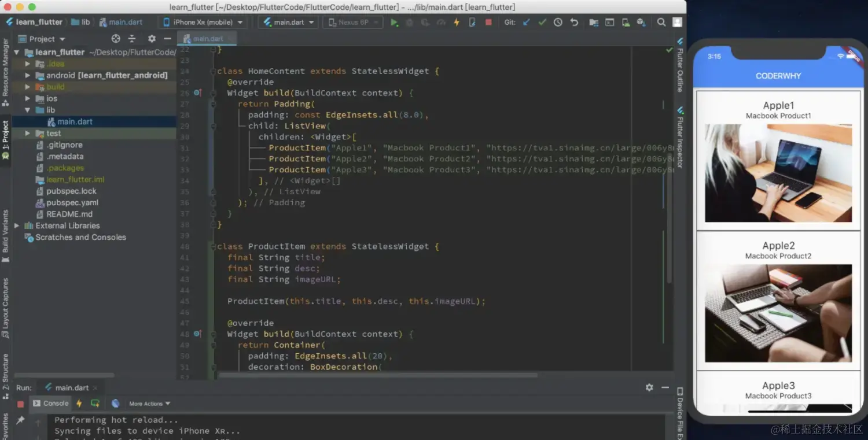
Task: Expand the .idea folder arrow
Action: click(27, 64)
